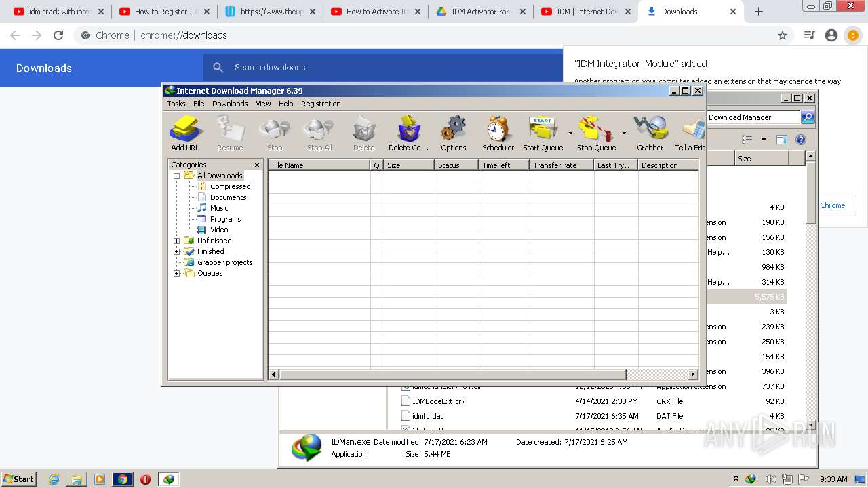
Task: Click the Start Queue icon
Action: coord(542,133)
